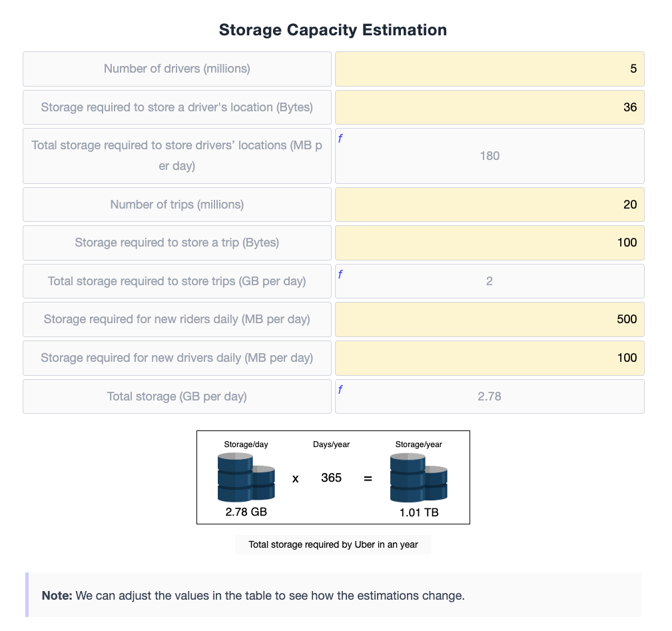Click the Storage/year database icon
This screenshot has width=672, height=631.
click(418, 478)
